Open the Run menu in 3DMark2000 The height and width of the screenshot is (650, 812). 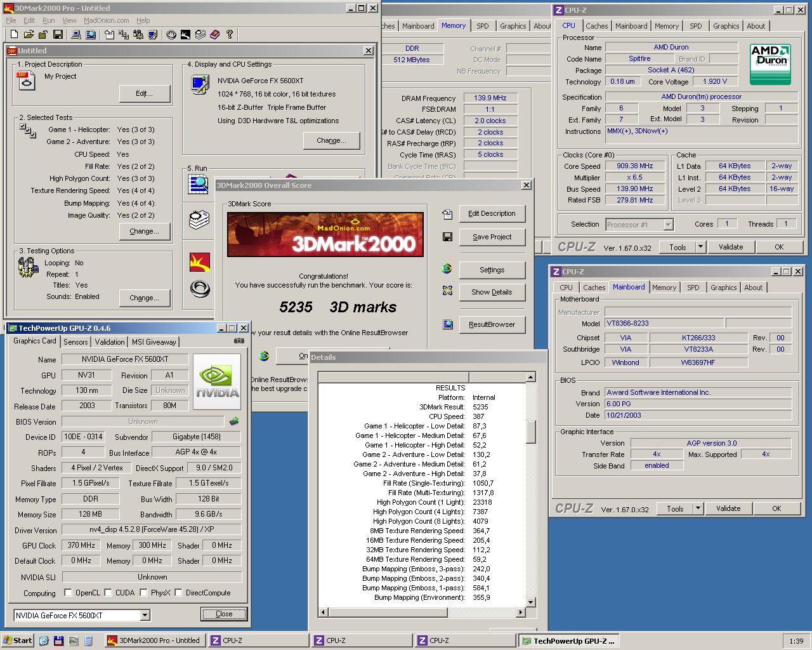[49, 20]
